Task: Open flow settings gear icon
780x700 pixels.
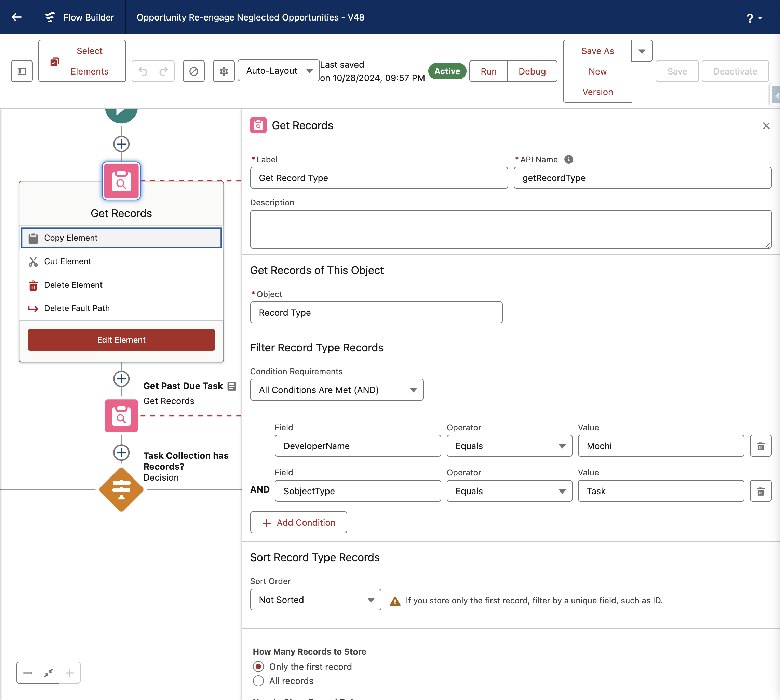Action: [224, 71]
